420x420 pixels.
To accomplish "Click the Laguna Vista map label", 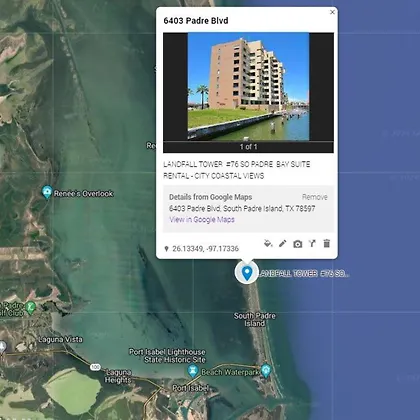I will pyautogui.click(x=60, y=339).
